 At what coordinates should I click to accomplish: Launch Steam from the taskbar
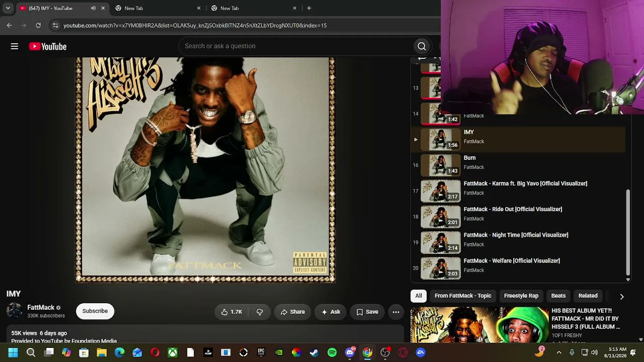[x=314, y=352]
